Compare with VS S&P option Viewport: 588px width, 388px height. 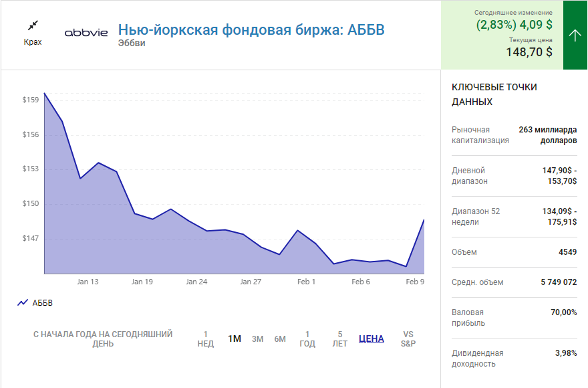(408, 338)
